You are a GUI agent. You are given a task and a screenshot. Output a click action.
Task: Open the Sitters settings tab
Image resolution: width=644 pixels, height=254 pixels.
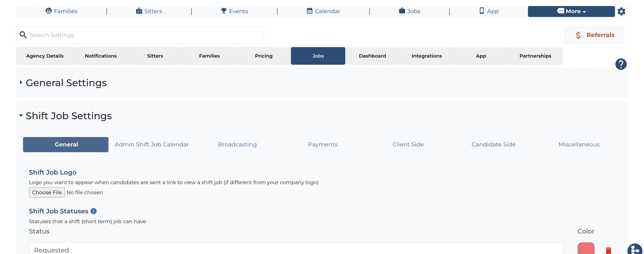click(x=155, y=56)
